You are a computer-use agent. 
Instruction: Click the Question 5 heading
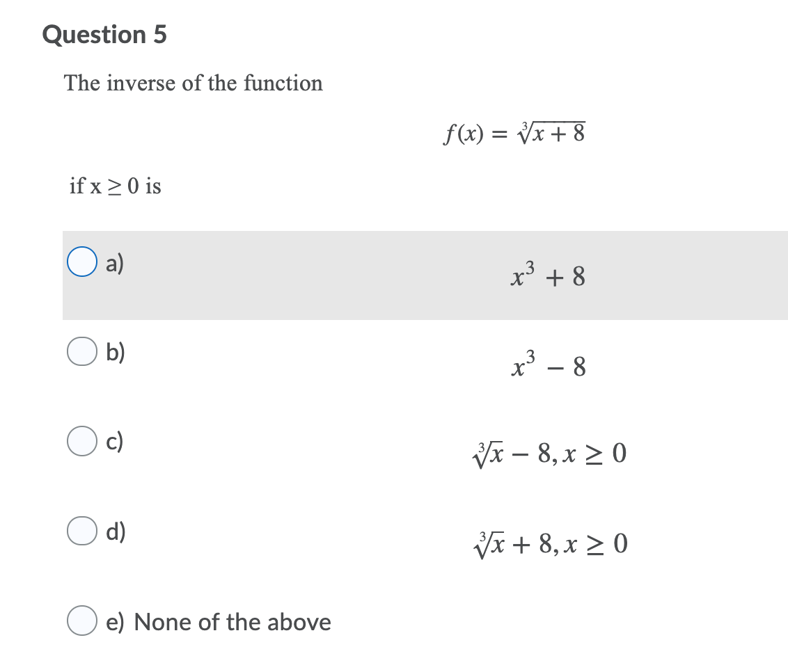coord(103,34)
